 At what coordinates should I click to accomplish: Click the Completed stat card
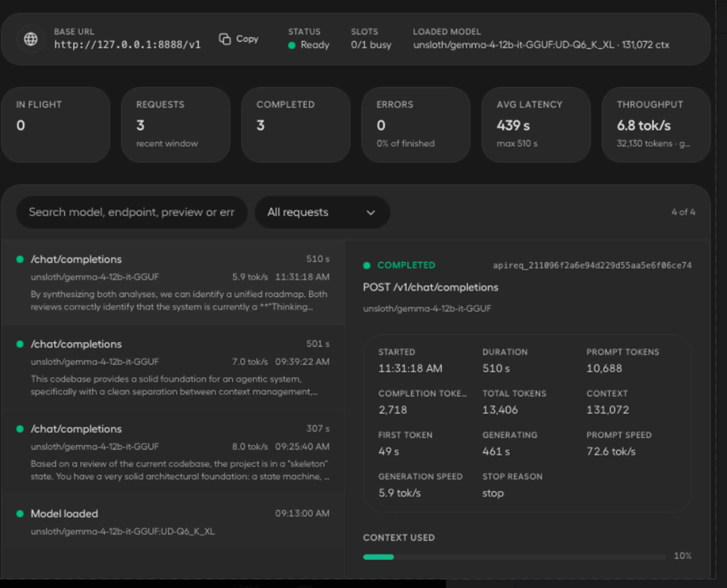[x=296, y=125]
